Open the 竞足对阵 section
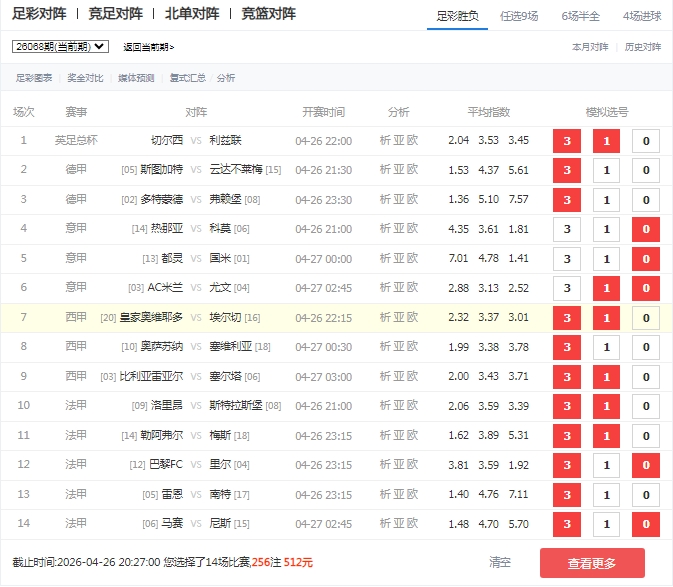The width and height of the screenshot is (673, 587). [115, 14]
